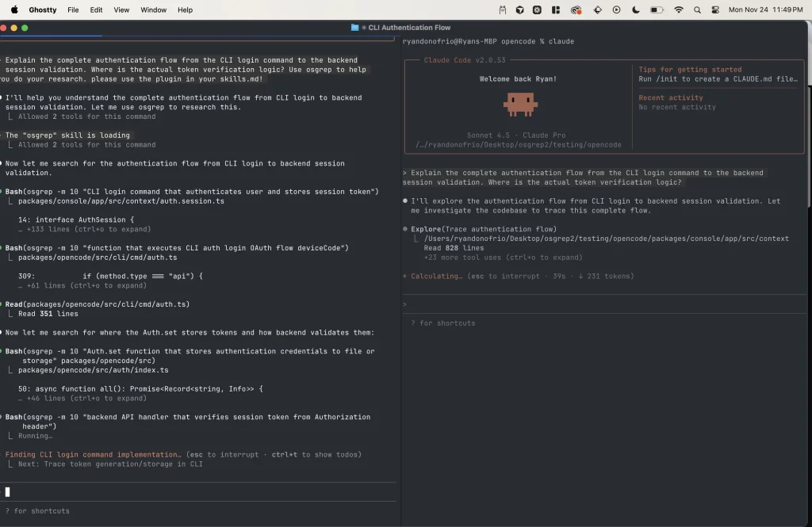This screenshot has height=527, width=812.
Task: Toggle Focus mode via the moon icon
Action: click(x=634, y=10)
